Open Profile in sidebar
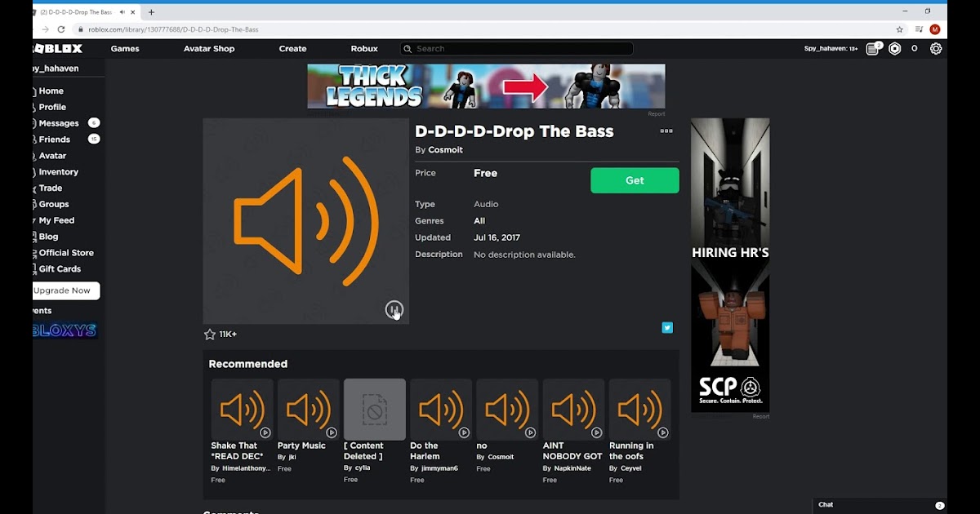The image size is (980, 514). point(52,107)
